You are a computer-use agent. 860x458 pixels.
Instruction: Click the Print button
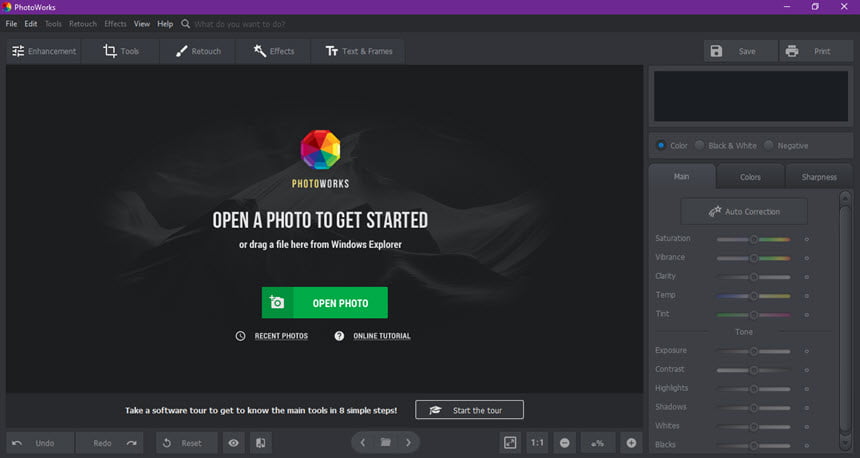816,51
